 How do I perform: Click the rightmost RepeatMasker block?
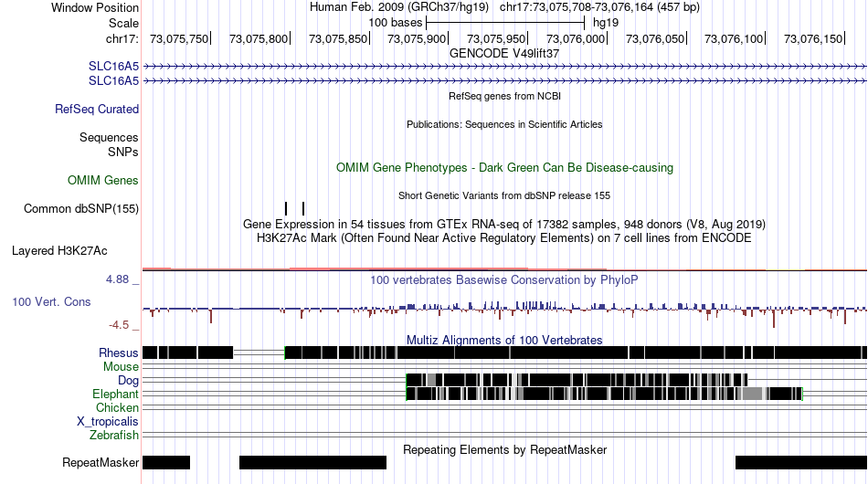[801, 462]
